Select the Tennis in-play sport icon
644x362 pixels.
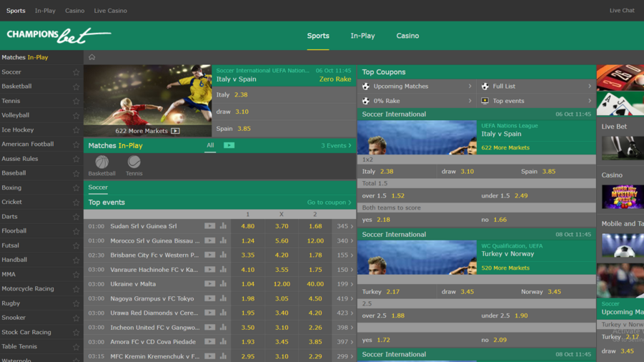(x=134, y=163)
